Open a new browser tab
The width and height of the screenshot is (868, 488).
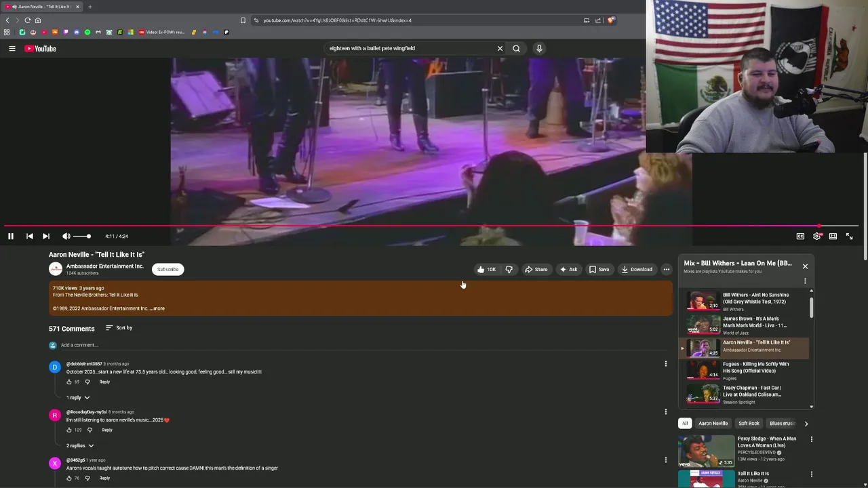[x=90, y=7]
